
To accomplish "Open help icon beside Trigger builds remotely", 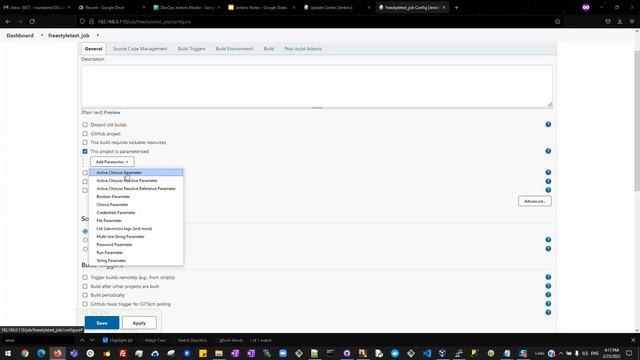I will pyautogui.click(x=548, y=277).
